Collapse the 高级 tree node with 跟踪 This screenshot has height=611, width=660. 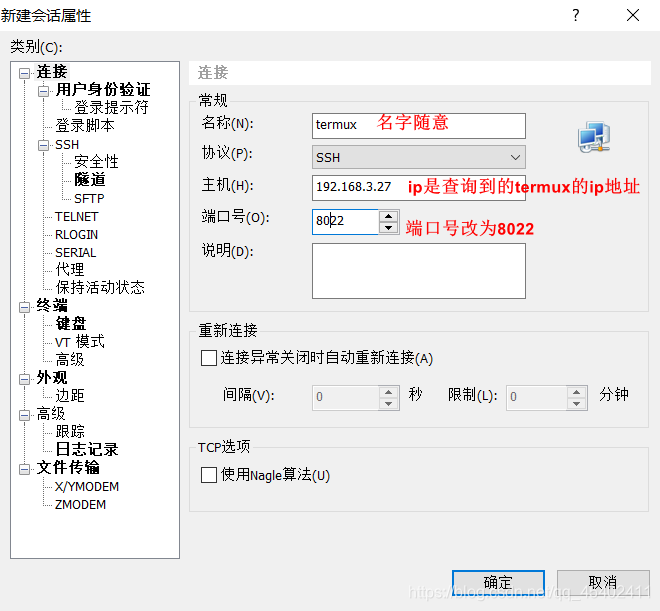(x=24, y=416)
